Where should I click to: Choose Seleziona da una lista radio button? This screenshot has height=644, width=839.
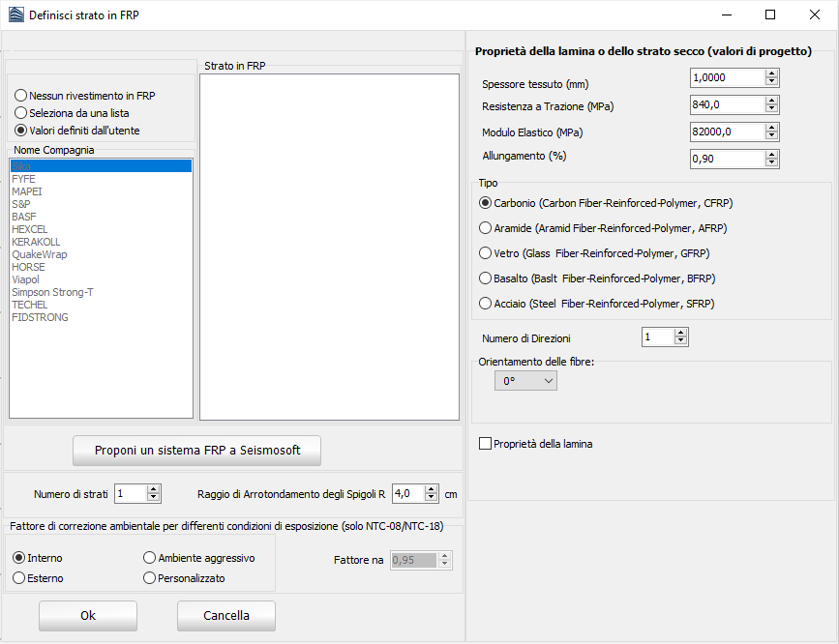pyautogui.click(x=21, y=113)
